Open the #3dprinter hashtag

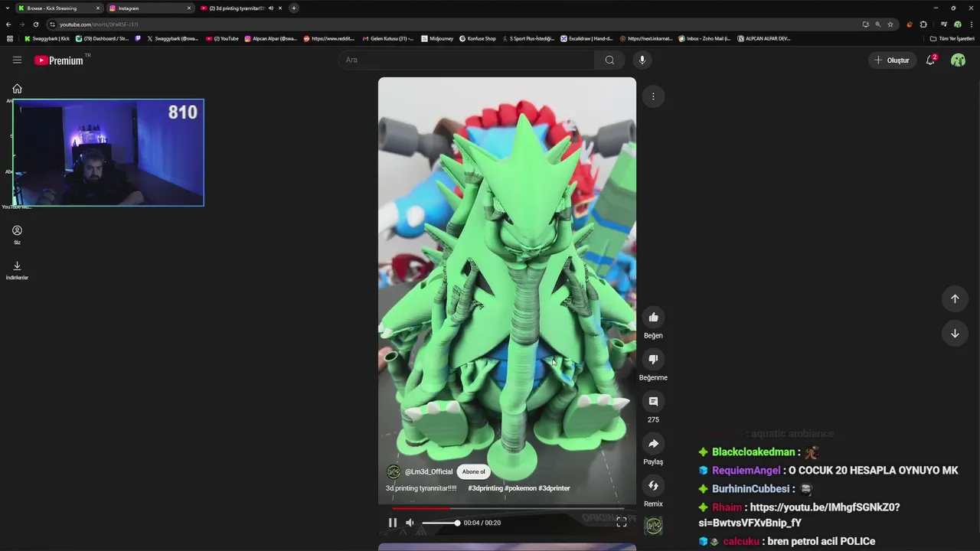coord(554,488)
